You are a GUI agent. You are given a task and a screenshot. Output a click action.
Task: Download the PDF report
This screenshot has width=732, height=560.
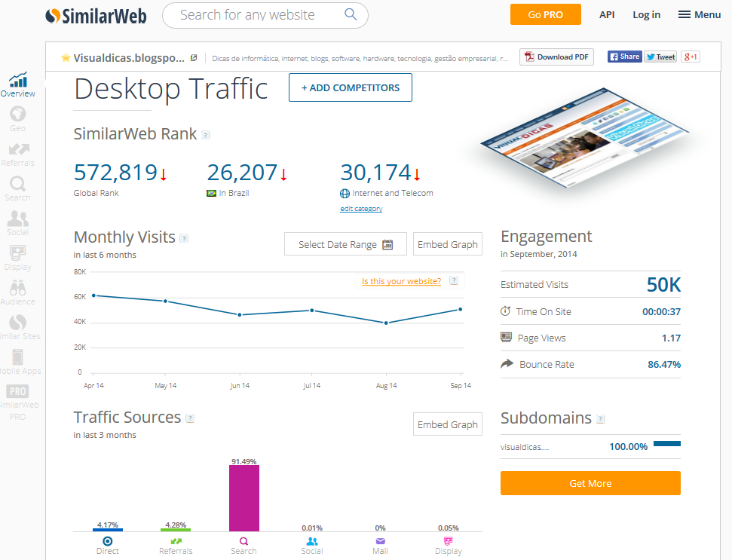(556, 57)
